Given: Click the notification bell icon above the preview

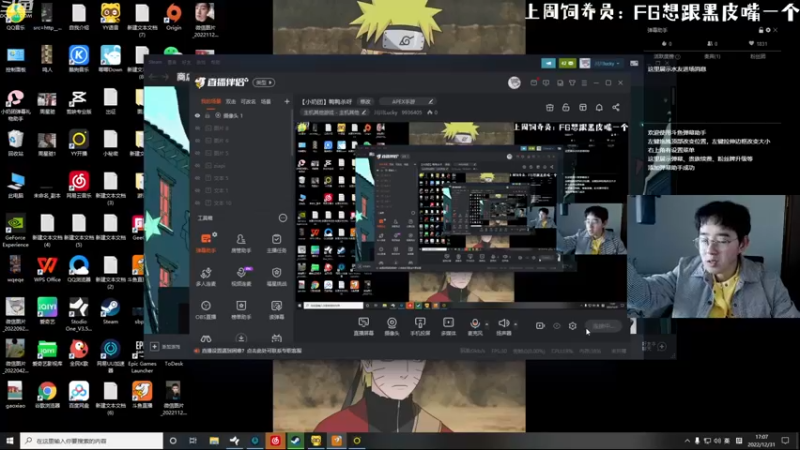Looking at the screenshot, I should point(599,107).
